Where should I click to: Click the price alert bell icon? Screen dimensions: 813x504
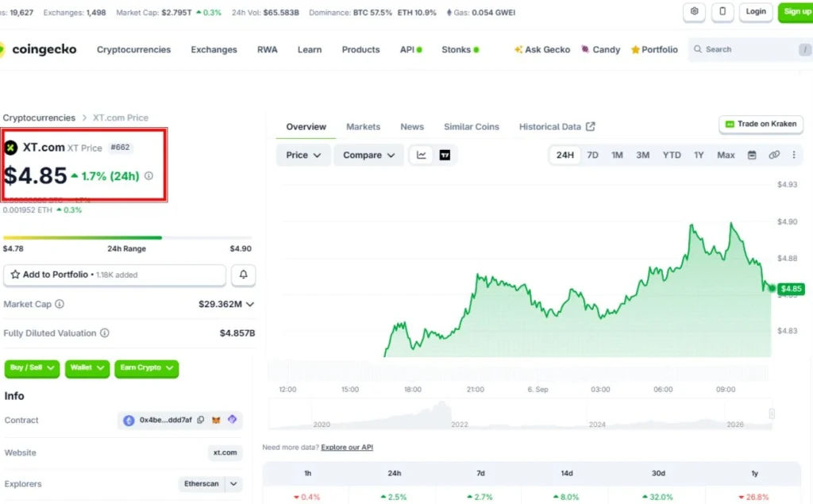click(243, 275)
